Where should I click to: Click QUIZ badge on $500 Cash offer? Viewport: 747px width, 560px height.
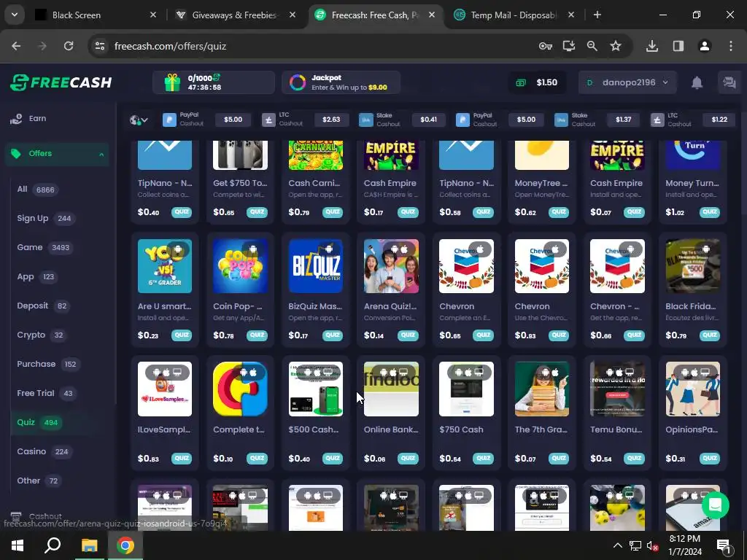[332, 458]
